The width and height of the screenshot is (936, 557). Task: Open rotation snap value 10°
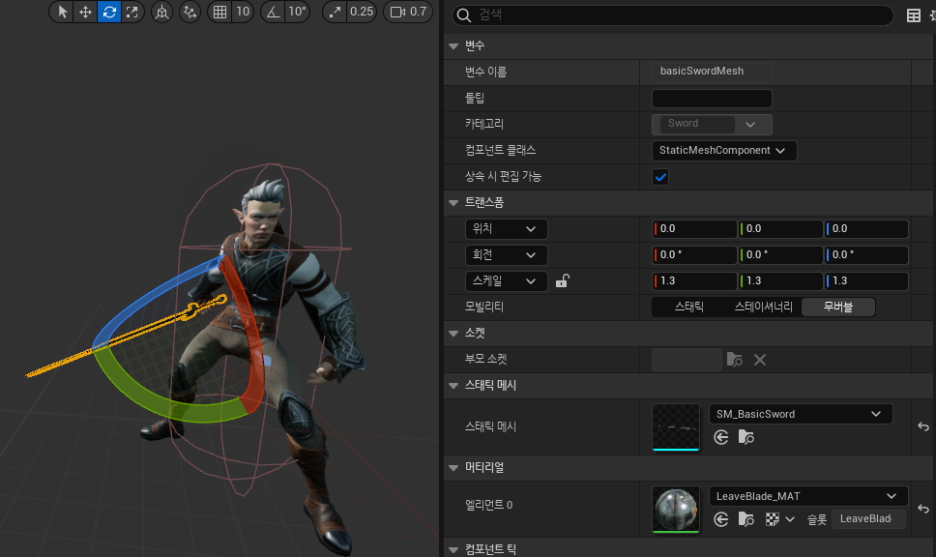[x=297, y=12]
